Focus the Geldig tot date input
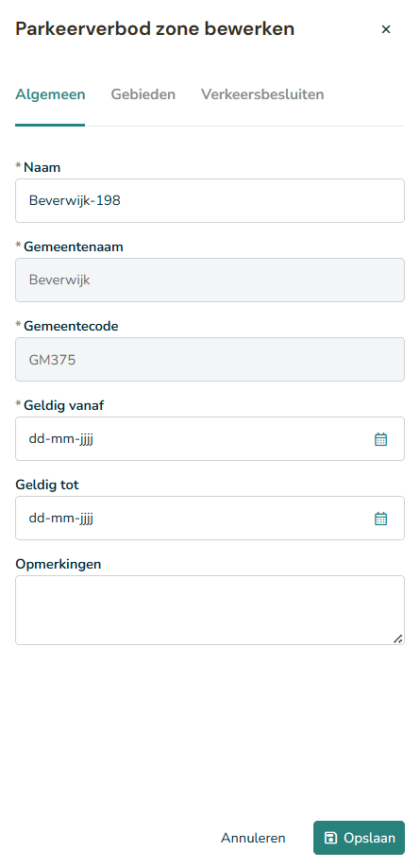This screenshot has height=868, width=420. 210,519
